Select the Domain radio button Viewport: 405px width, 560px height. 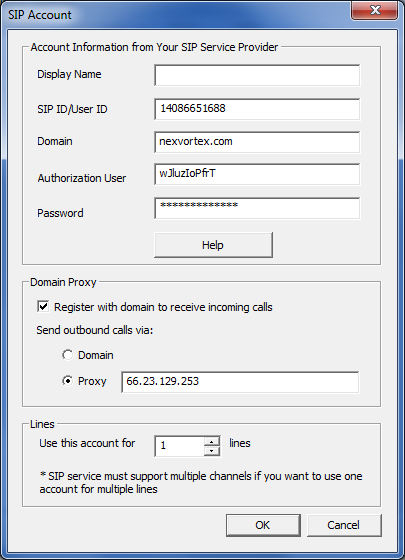click(67, 355)
